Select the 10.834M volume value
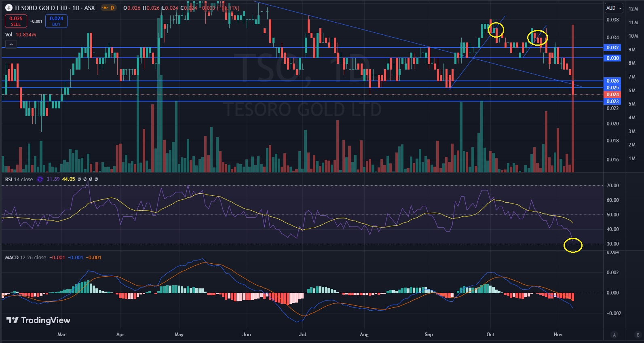Viewport: 644px width, 343px height. pyautogui.click(x=26, y=34)
